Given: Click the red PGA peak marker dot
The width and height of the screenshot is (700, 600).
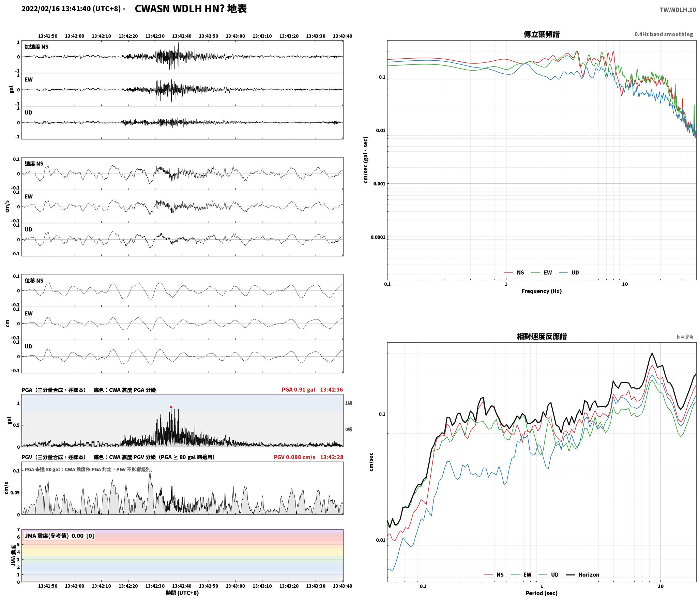Looking at the screenshot, I should click(x=171, y=407).
